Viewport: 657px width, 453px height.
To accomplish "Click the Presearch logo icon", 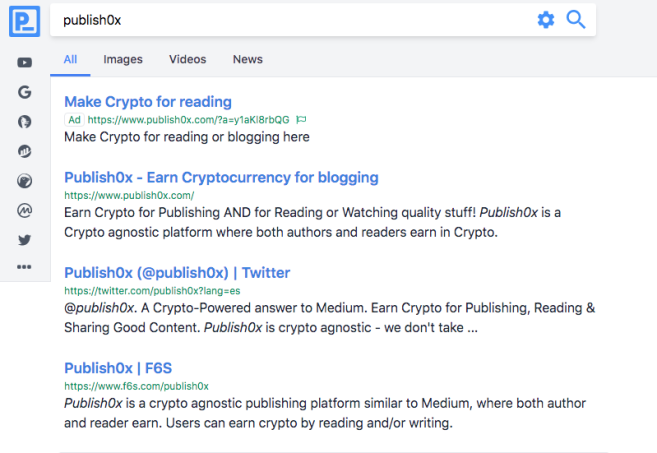I will coord(24,21).
